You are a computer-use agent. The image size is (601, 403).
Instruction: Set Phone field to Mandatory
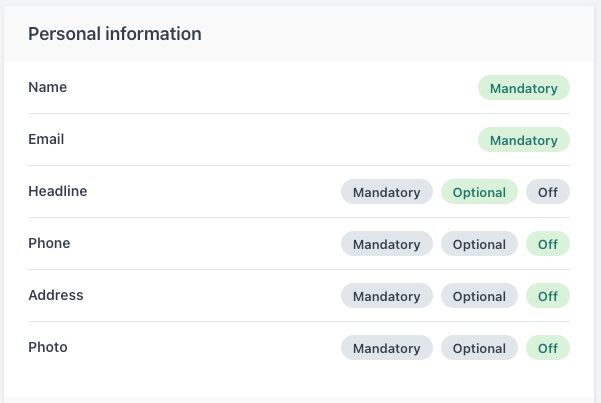tap(387, 243)
